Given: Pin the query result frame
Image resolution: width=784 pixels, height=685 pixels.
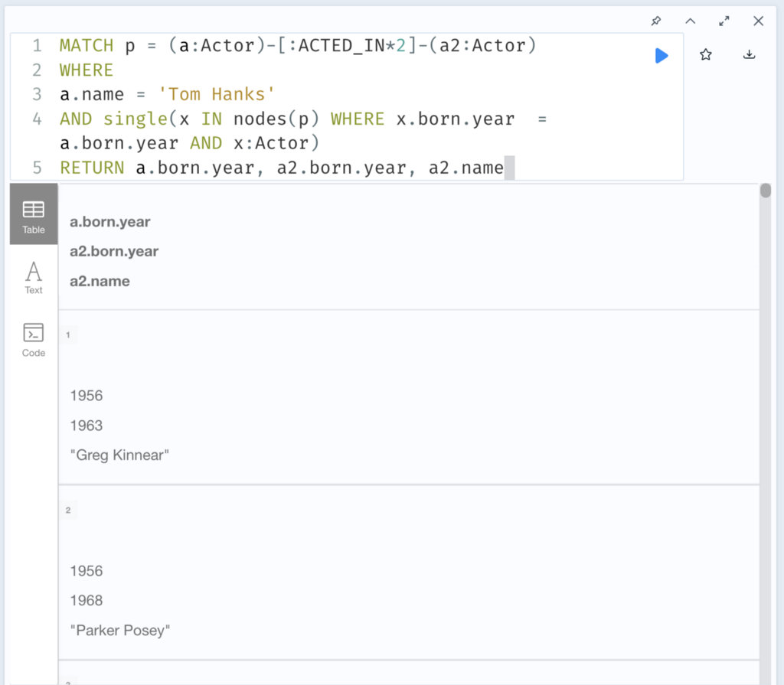Looking at the screenshot, I should pos(656,21).
